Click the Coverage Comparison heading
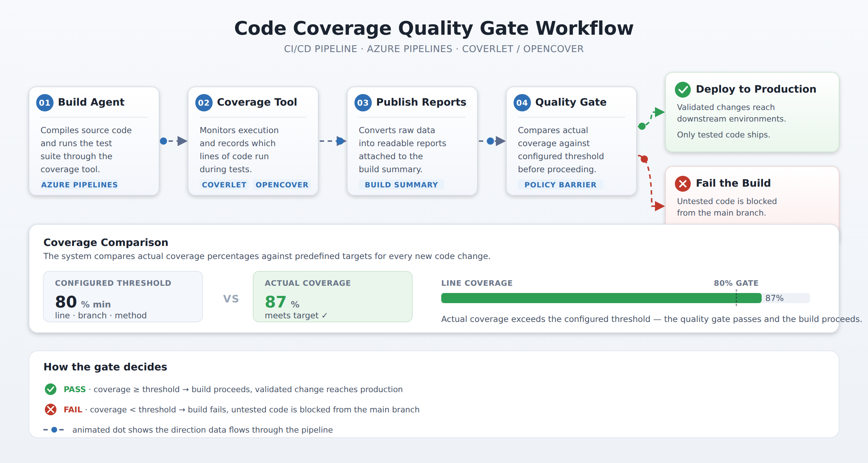 point(106,242)
